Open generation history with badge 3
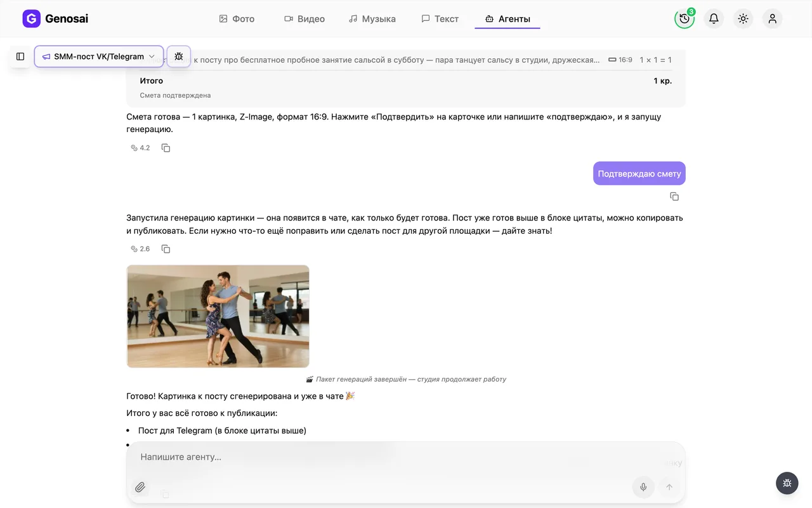The height and width of the screenshot is (508, 812). click(x=684, y=19)
